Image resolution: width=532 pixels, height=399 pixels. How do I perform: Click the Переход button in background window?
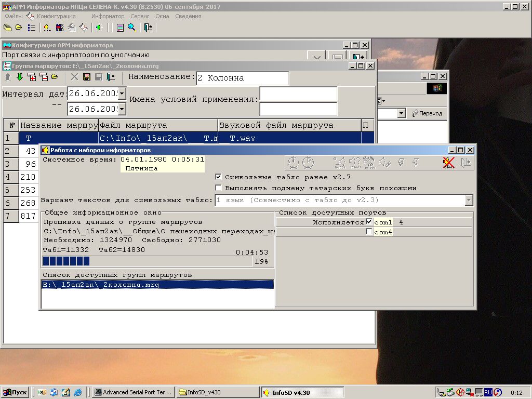[428, 113]
